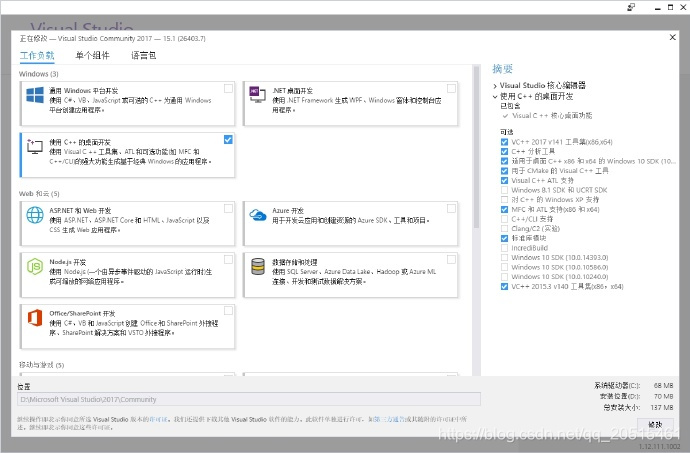Check the Office/SharePoint development workload
The height and width of the screenshot is (453, 690).
coord(228,311)
